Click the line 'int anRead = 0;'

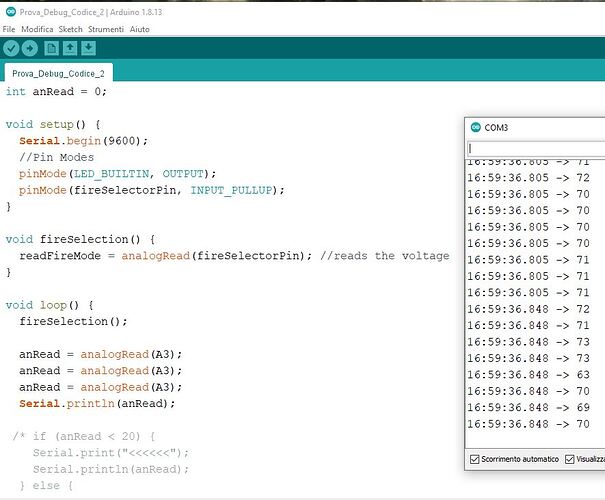tap(56, 91)
